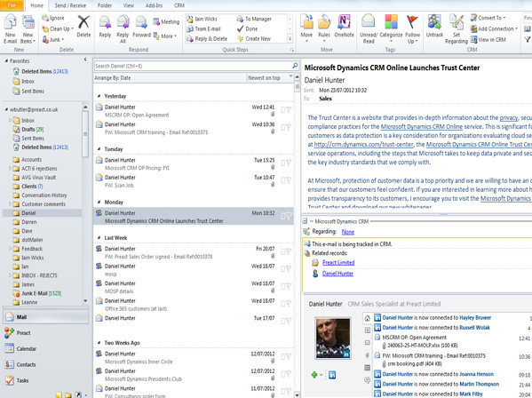Collapse the Yesterday group
The width and height of the screenshot is (532, 398).
(99, 96)
